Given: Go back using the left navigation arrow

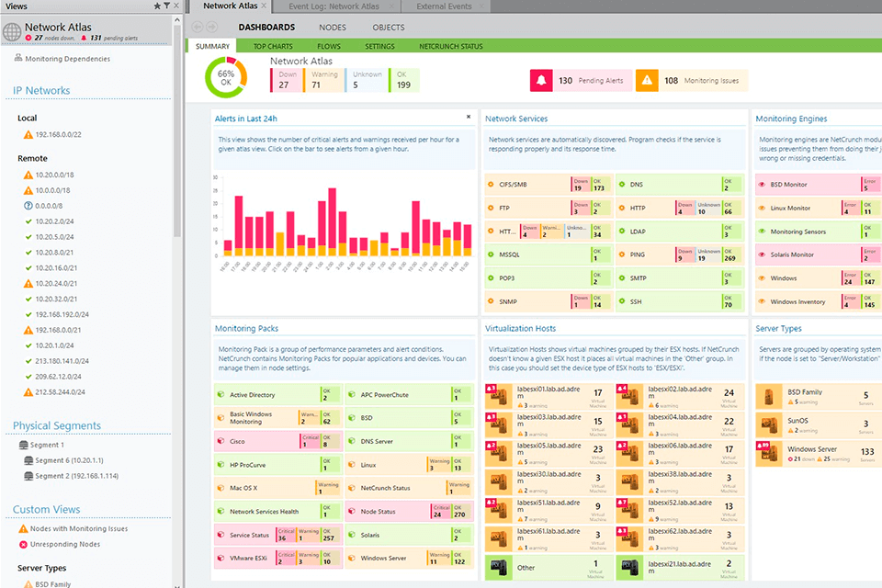Looking at the screenshot, I should (x=197, y=27).
